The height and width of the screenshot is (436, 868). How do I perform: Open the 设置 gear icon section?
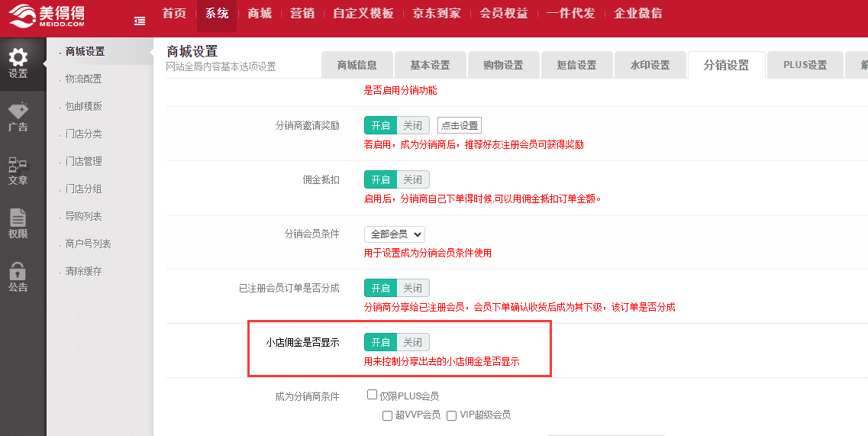pos(18,63)
